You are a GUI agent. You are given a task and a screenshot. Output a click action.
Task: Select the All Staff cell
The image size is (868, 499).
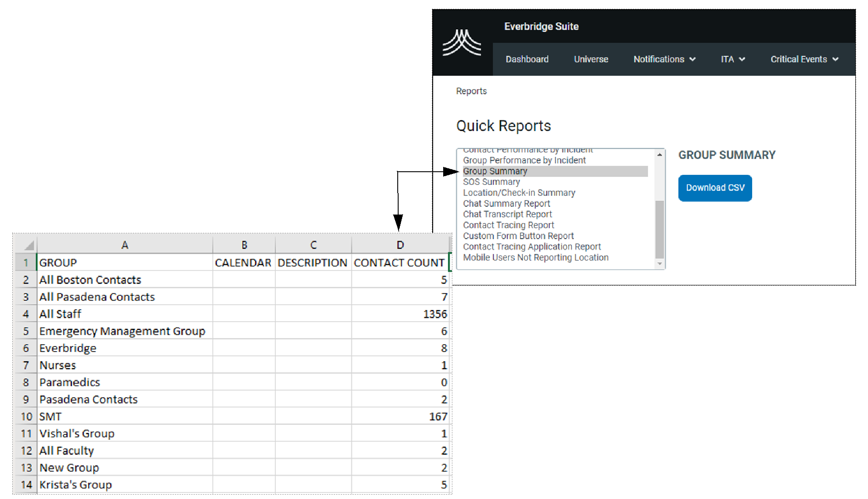(x=125, y=314)
